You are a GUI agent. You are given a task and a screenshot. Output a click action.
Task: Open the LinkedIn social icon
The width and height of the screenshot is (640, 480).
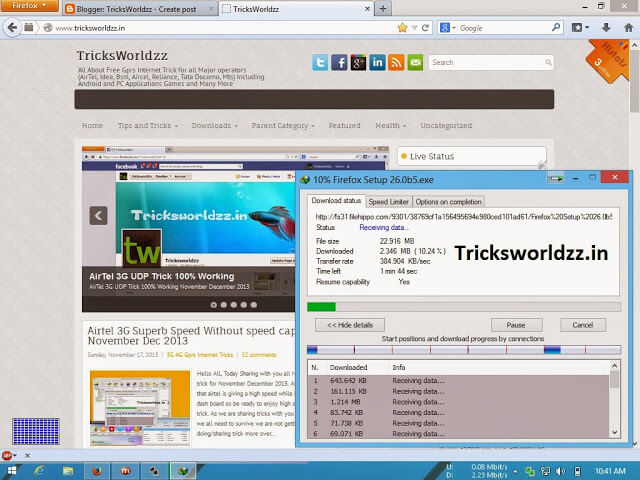(377, 62)
